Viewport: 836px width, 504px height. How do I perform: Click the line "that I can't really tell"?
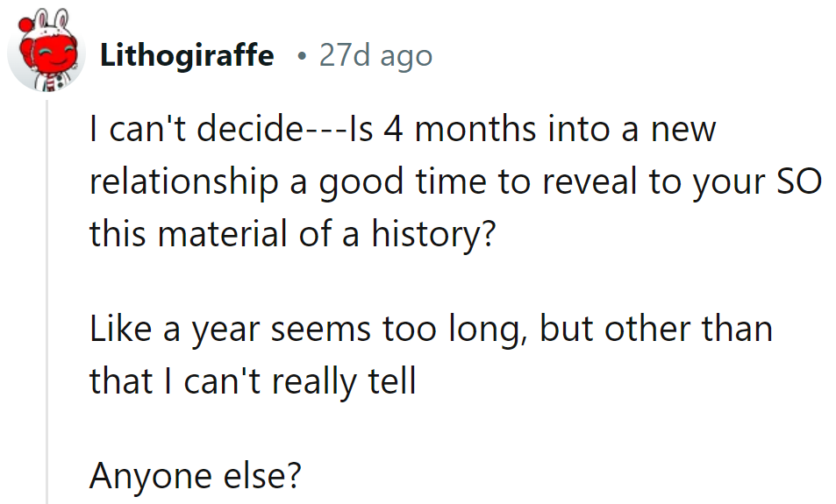[252, 380]
